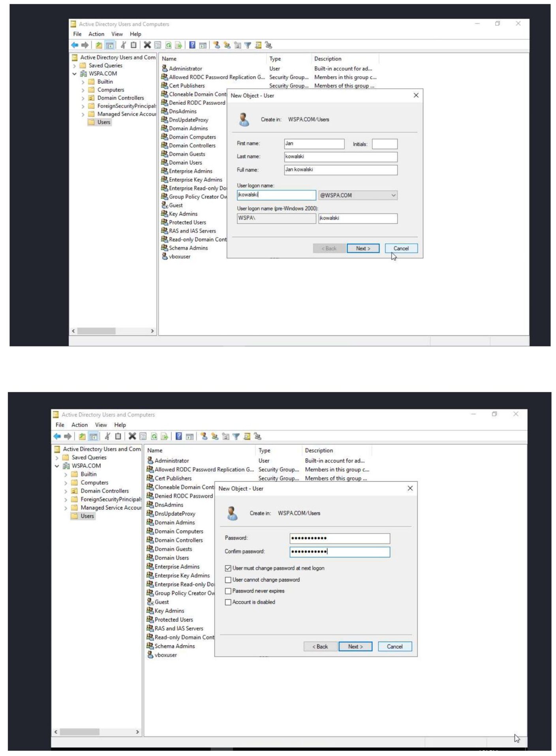Click Back arrow in password-dialog window toolbar
556x756 pixels.
[x=57, y=436]
